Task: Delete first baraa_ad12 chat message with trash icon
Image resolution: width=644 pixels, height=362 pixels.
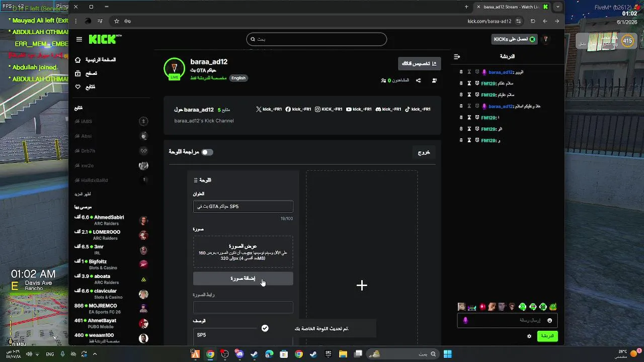Action: tap(461, 72)
